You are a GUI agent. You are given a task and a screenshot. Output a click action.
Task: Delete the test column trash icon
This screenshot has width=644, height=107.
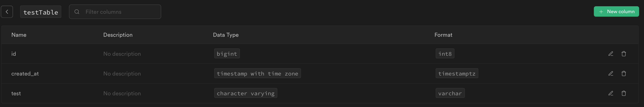(624, 93)
